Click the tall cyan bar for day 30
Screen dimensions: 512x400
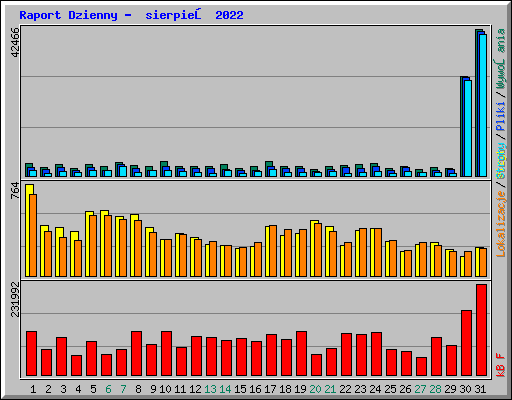(468, 128)
